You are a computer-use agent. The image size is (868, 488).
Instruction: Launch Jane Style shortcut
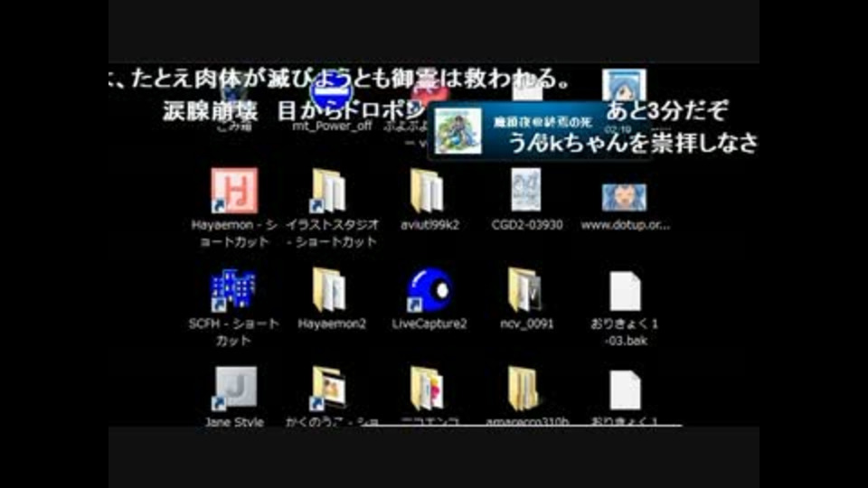(x=235, y=389)
